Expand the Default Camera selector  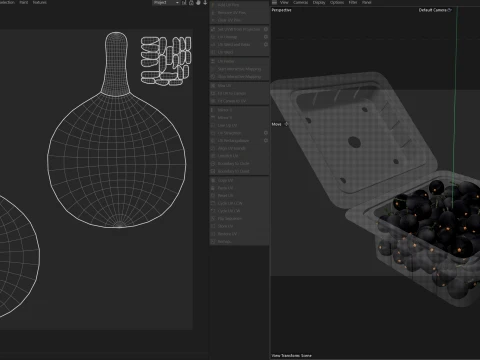point(435,10)
